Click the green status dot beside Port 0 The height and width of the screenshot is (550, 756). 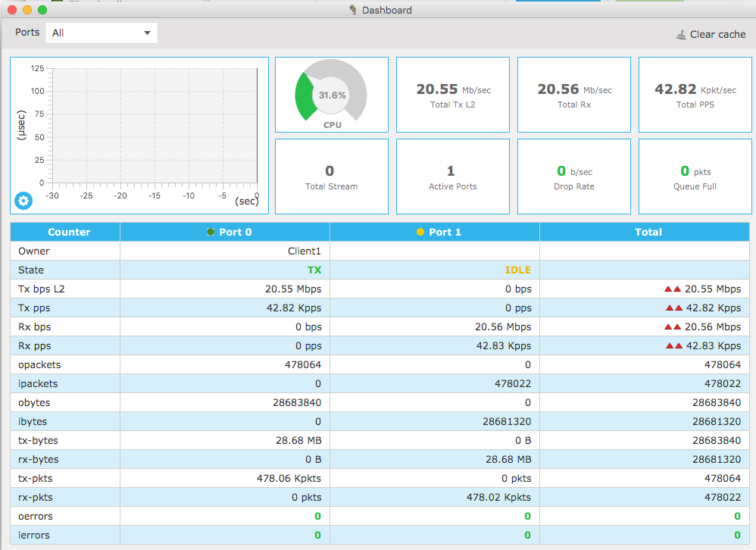click(211, 232)
